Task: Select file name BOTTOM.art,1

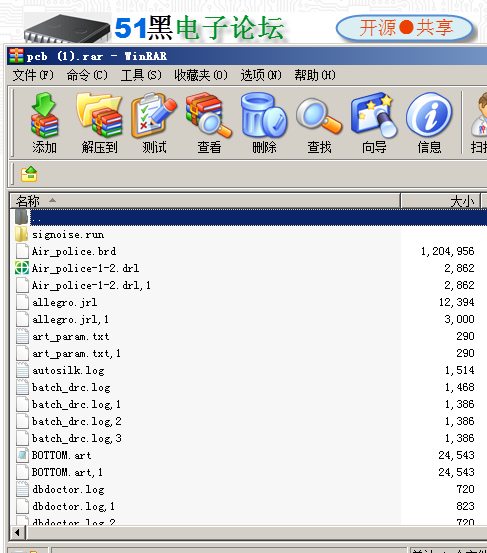Action: [x=67, y=472]
